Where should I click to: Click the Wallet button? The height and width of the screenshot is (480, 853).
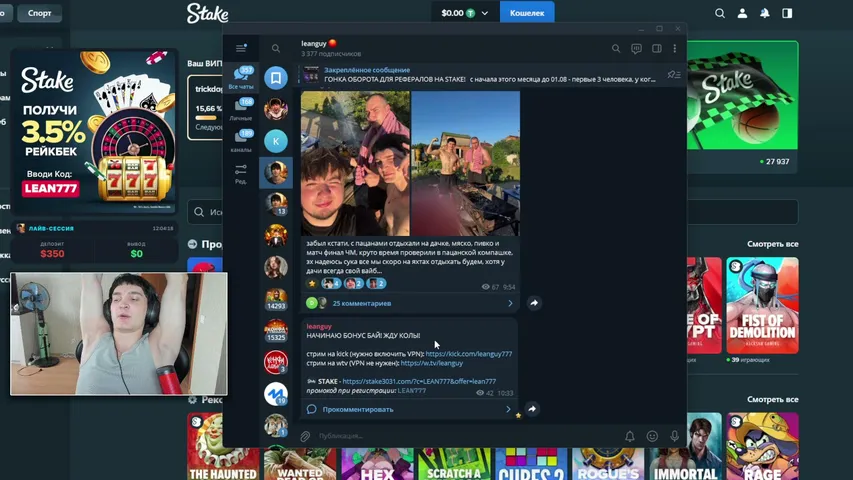click(527, 13)
